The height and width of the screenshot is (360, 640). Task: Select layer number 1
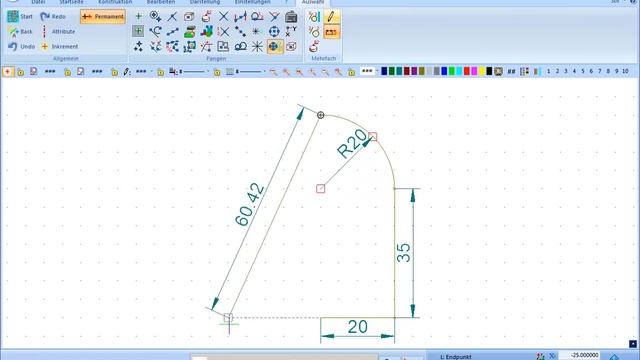tap(549, 71)
